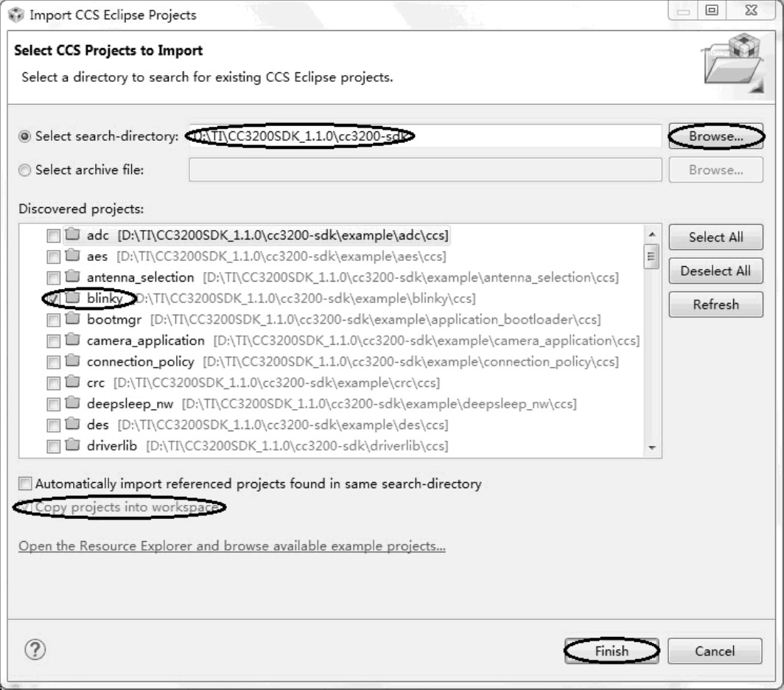This screenshot has height=690, width=784.
Task: Check the bootmgr project checkbox
Action: point(54,320)
